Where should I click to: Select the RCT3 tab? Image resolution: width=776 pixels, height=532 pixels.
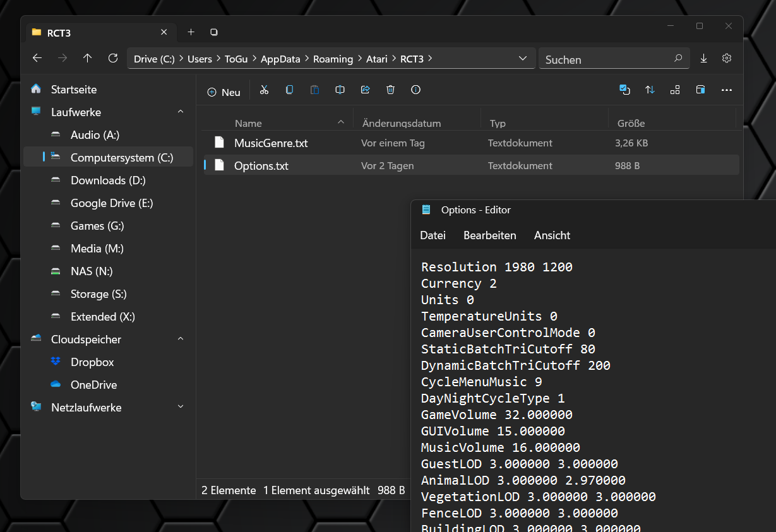pyautogui.click(x=100, y=33)
